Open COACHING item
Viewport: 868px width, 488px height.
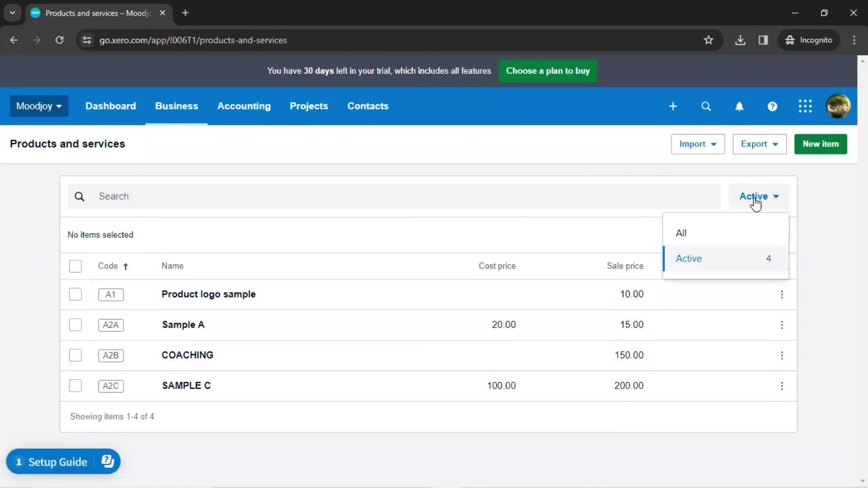[x=187, y=355]
